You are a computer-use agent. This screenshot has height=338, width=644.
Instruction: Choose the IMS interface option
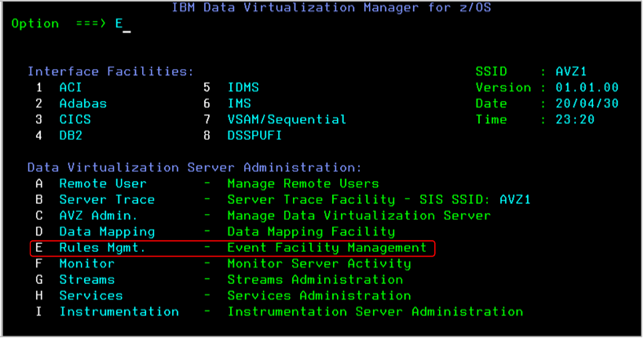(239, 104)
